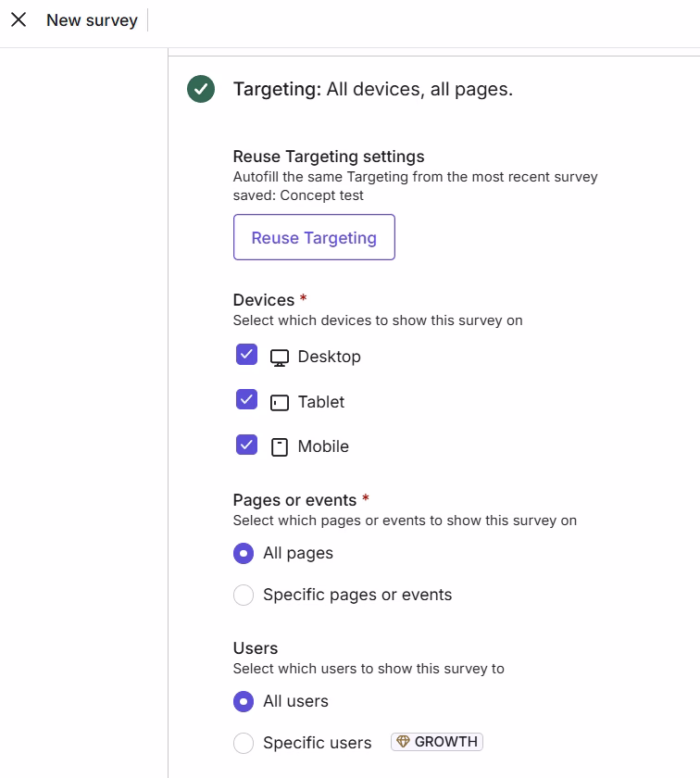Click the Mobile label text
The image size is (700, 778).
click(x=324, y=445)
